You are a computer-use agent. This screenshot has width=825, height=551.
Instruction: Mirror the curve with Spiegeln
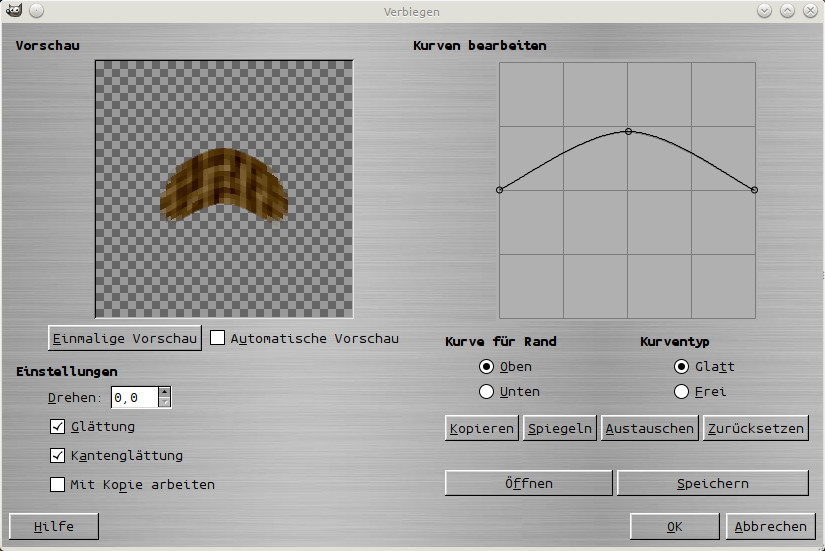click(560, 429)
